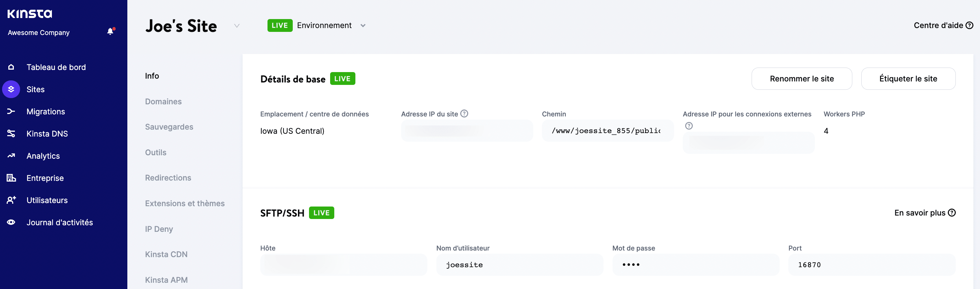Click the Chemin path field
The height and width of the screenshot is (289, 980).
pos(608,131)
